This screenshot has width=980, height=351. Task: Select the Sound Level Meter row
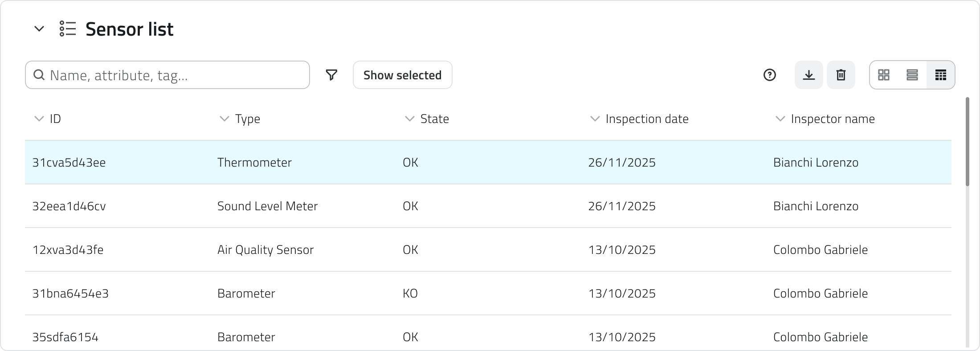pos(267,206)
